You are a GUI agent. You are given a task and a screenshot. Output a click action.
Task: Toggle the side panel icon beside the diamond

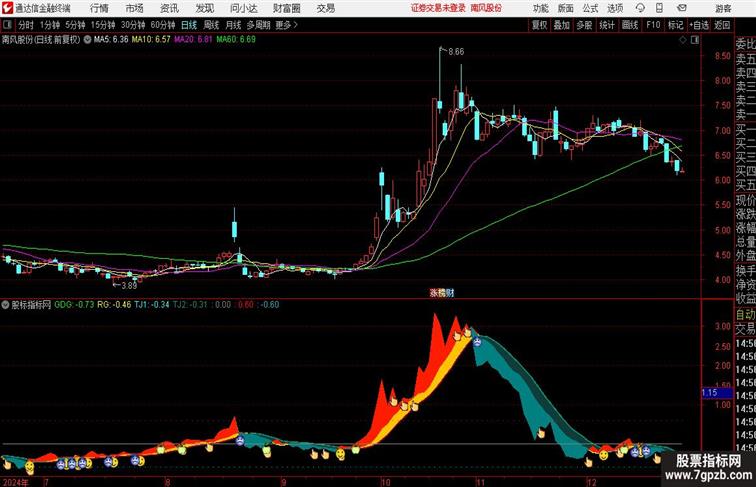(x=695, y=40)
